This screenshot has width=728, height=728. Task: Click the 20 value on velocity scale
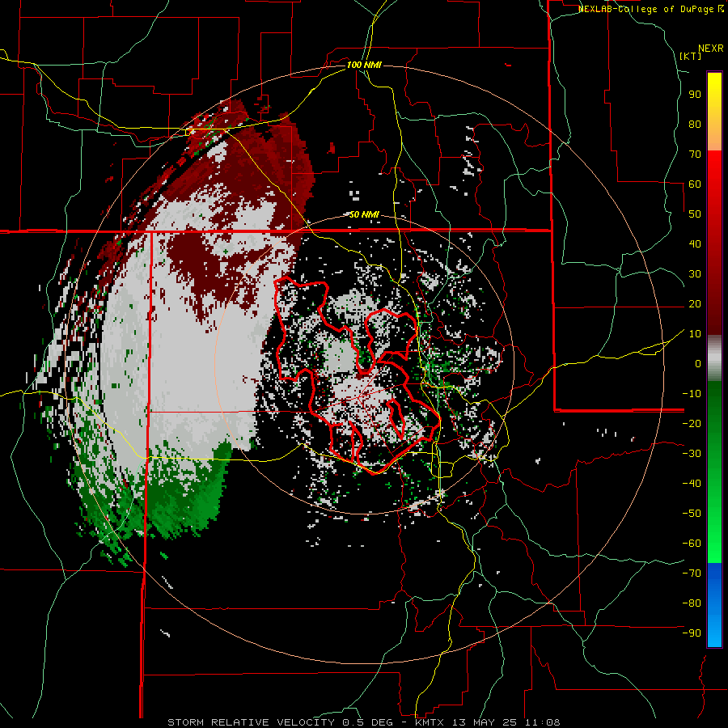coord(695,303)
